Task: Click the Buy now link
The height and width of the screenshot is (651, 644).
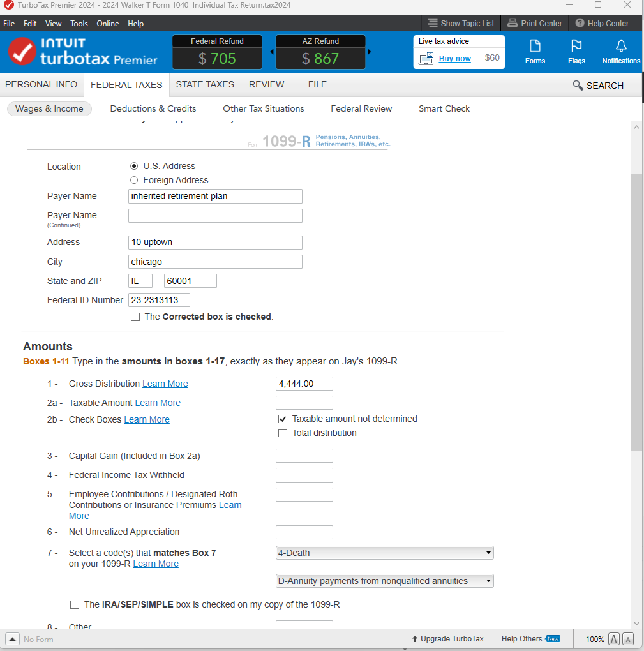Action: (x=454, y=59)
